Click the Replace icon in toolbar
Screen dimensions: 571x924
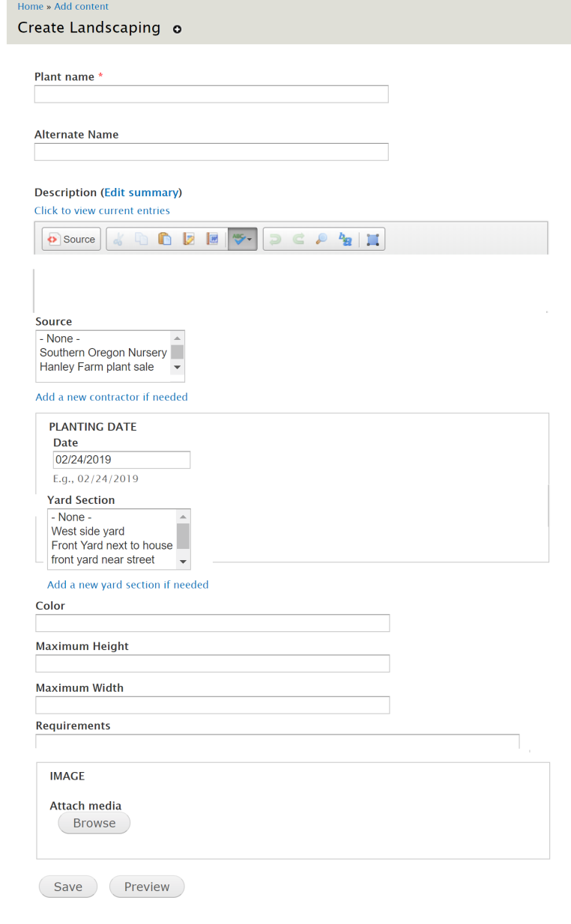coord(345,239)
